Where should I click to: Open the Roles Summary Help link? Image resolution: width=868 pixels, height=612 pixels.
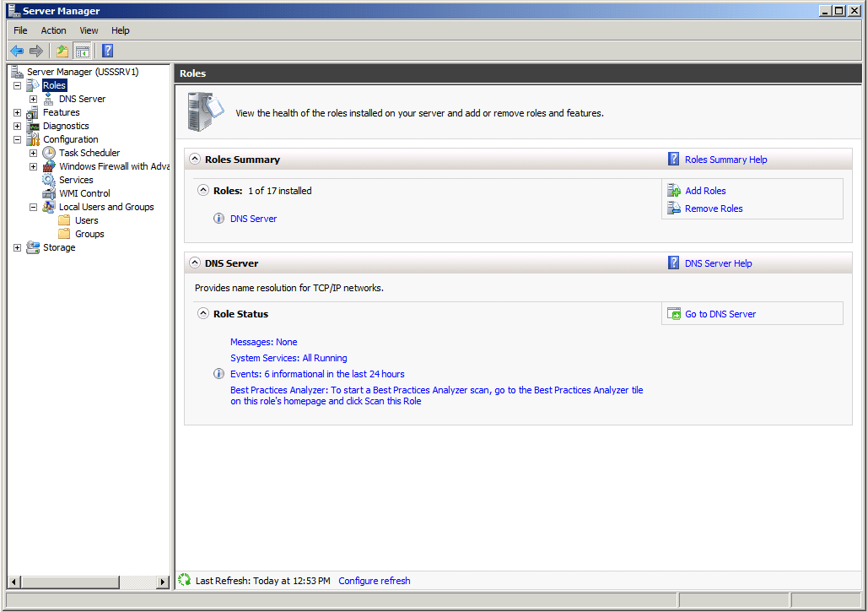725,160
